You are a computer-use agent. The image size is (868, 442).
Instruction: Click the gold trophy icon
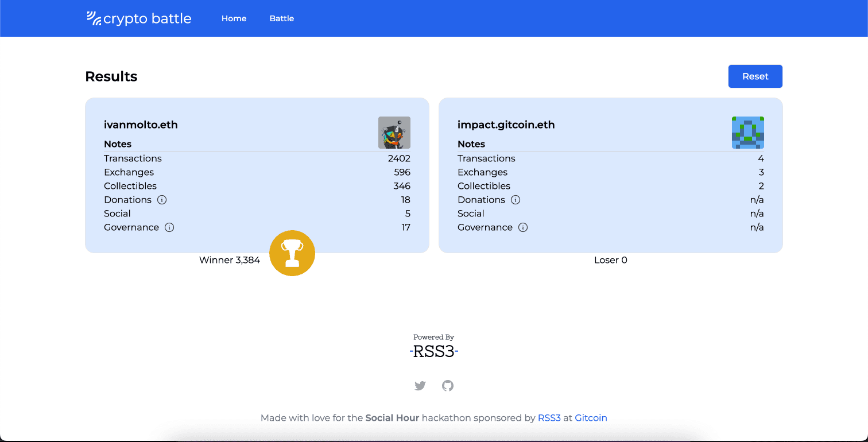(x=292, y=253)
